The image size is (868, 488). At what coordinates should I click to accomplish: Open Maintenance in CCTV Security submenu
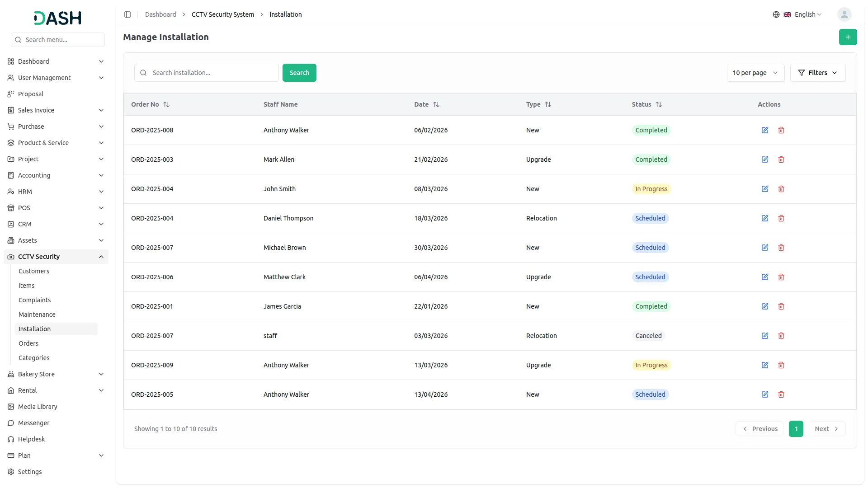click(x=37, y=314)
